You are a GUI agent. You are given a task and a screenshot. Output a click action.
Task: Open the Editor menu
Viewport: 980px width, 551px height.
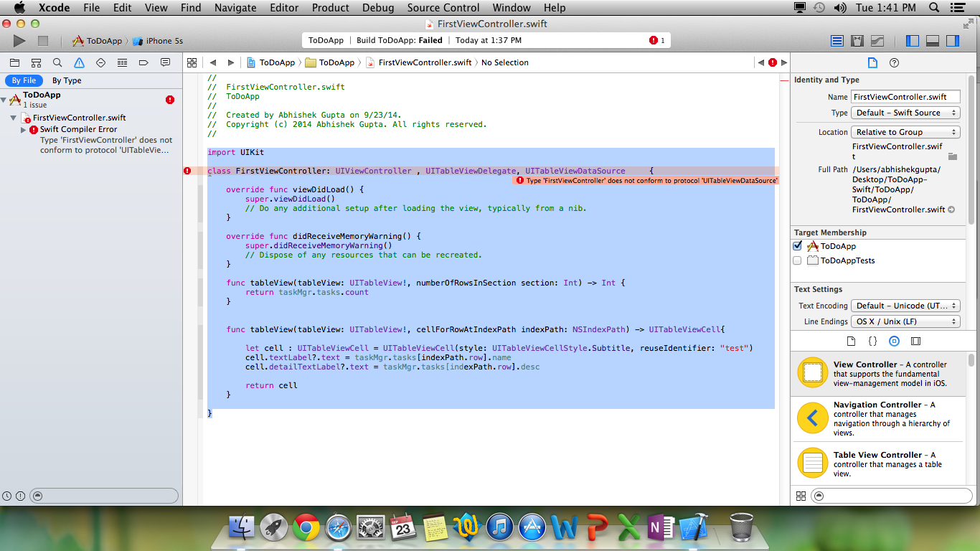284,8
